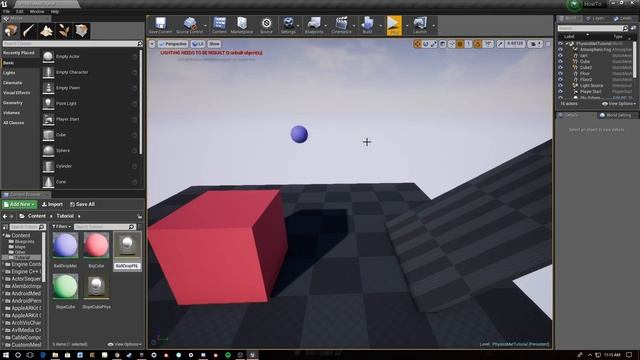Open the Launch options dropdown arrow
640x360 pixels.
tap(433, 26)
